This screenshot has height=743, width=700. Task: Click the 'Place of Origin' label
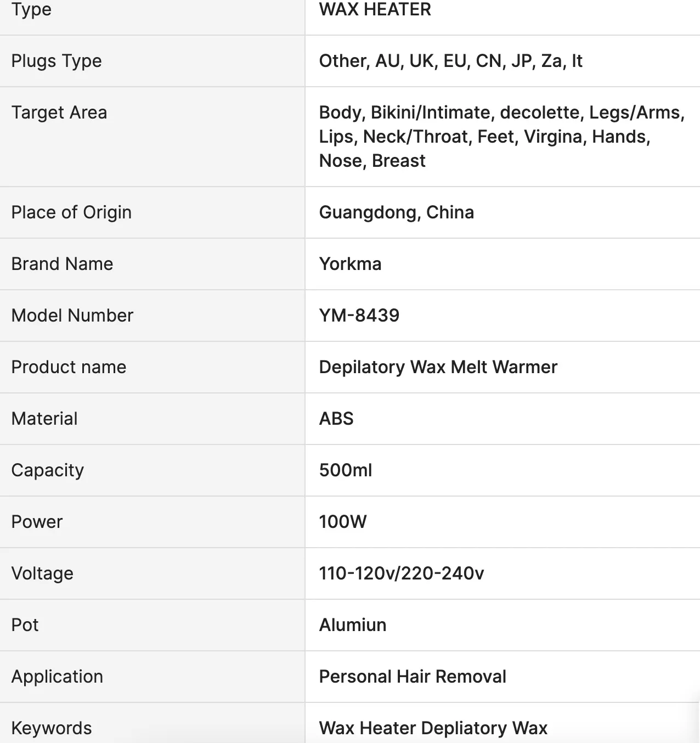pos(71,212)
